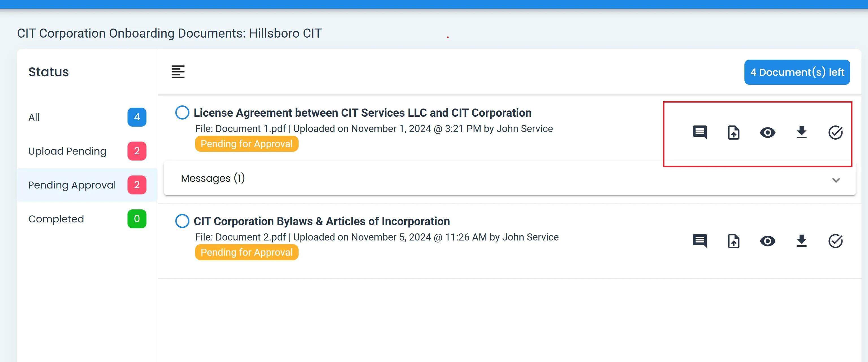Preview License Agreement with eye icon
The image size is (868, 362).
[x=768, y=132]
